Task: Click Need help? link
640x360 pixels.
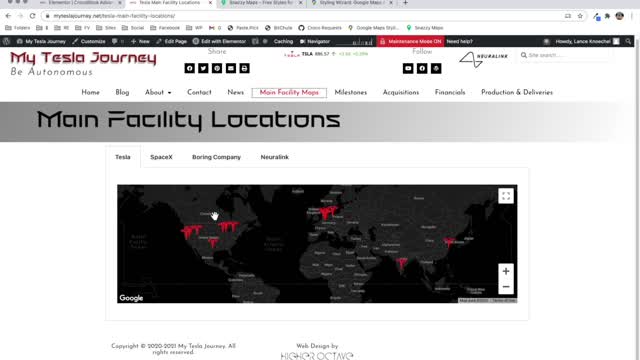Action: click(460, 41)
